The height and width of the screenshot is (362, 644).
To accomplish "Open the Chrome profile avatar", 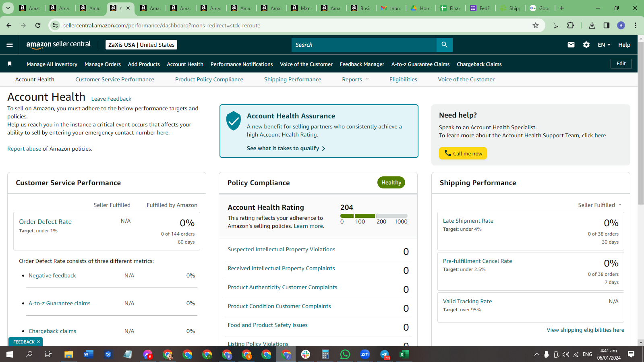I will 621,25.
